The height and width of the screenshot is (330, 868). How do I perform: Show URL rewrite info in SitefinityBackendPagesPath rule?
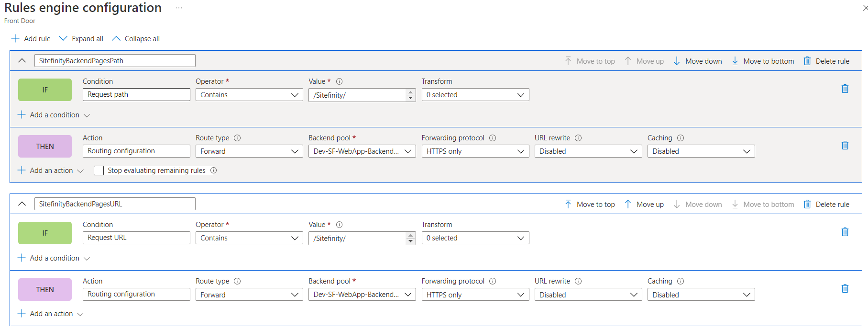point(578,138)
